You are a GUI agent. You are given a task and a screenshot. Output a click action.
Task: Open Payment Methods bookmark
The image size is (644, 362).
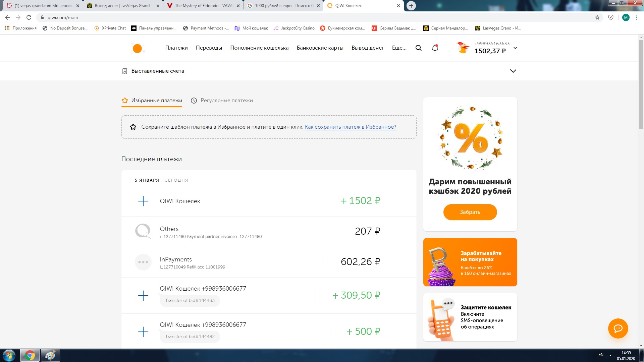pos(206,28)
